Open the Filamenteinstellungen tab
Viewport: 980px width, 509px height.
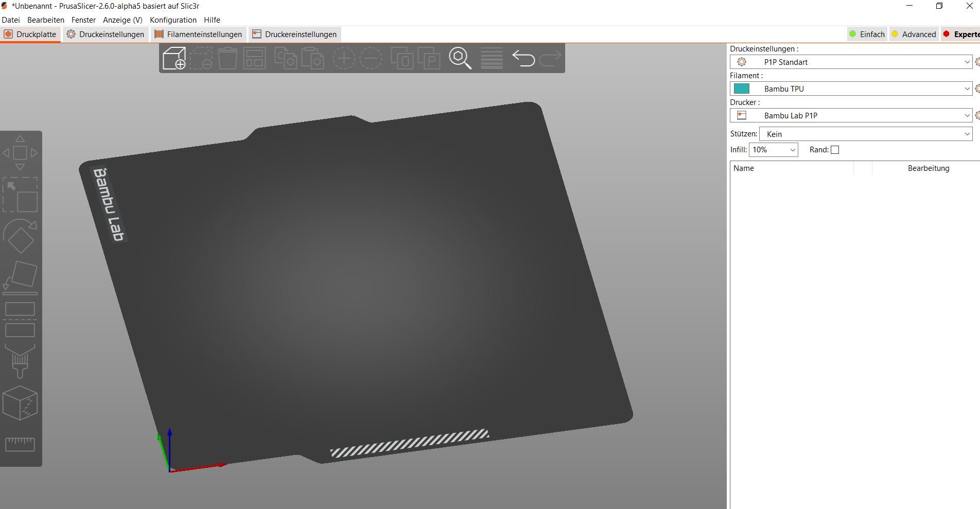point(198,34)
